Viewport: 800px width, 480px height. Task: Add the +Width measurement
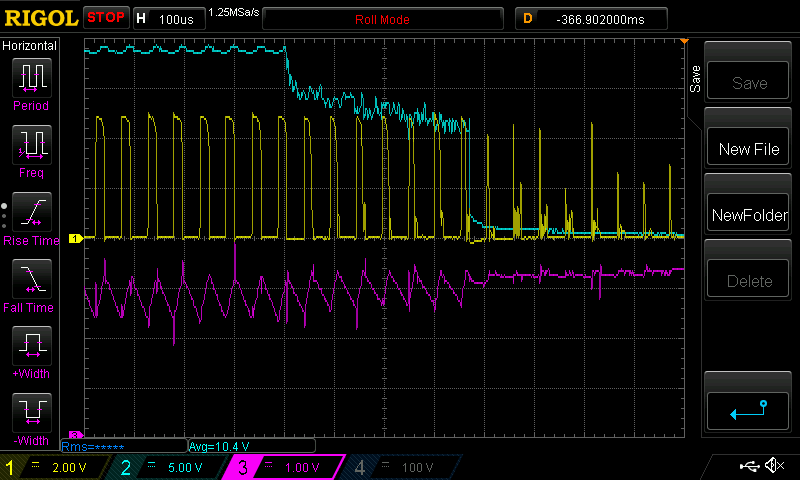(x=30, y=352)
